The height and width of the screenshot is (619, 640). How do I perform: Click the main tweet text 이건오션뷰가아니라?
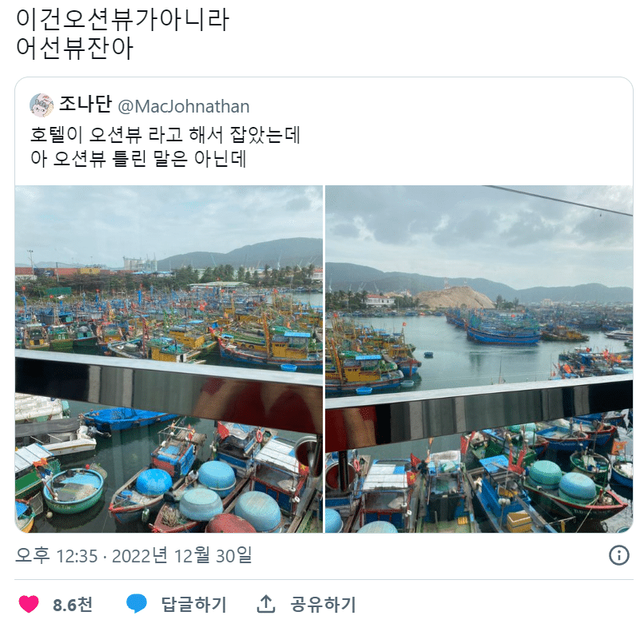pos(122,20)
